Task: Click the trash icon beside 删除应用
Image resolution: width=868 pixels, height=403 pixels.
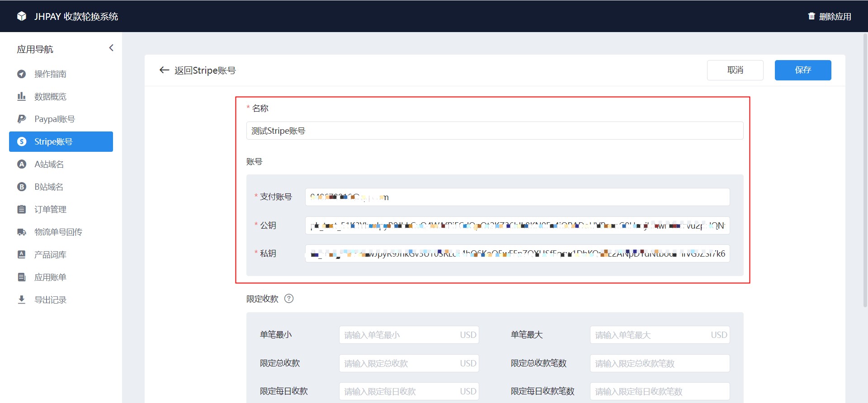Action: coord(811,16)
